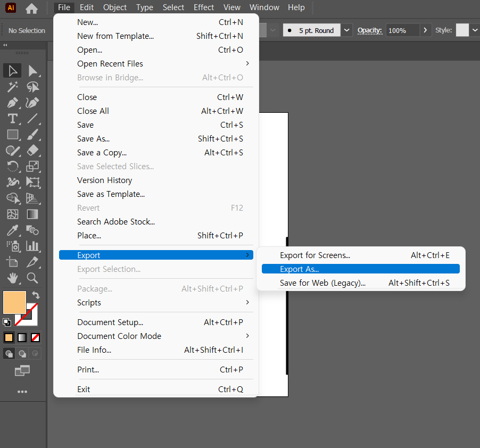
Task: Select the Lasso tool
Action: point(32,87)
